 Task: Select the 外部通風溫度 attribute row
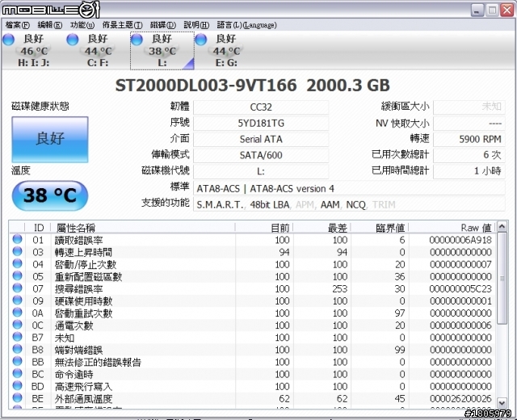point(253,398)
